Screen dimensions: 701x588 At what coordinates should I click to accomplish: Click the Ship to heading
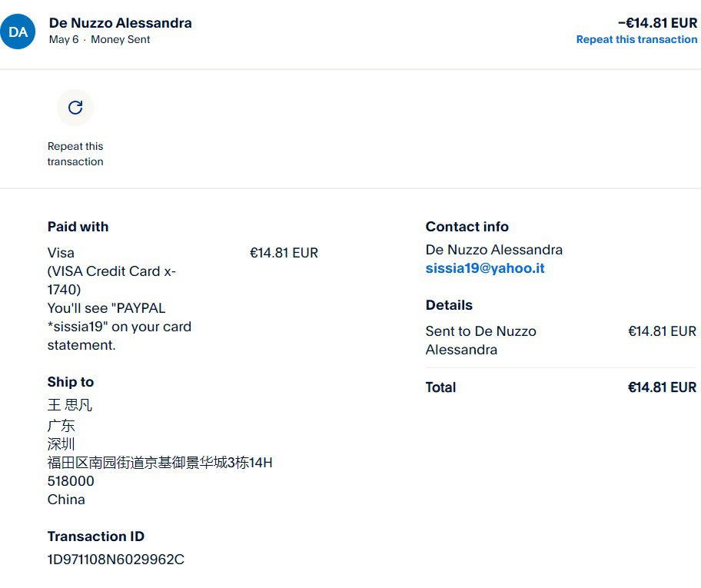tap(70, 382)
